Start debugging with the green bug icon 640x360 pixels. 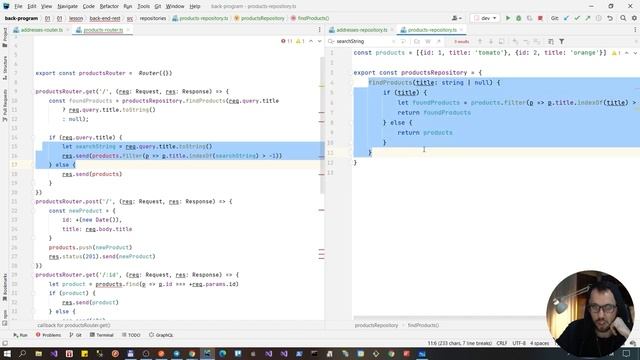(518, 18)
